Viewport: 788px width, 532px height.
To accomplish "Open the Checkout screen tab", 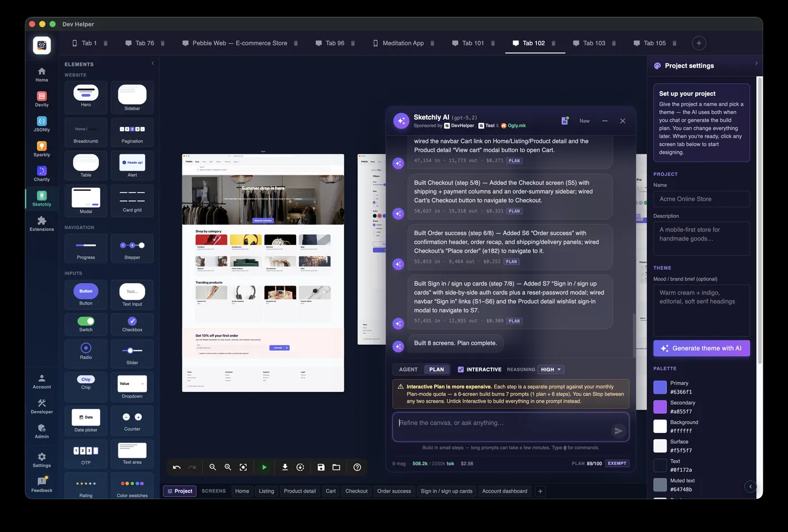I will pos(356,491).
